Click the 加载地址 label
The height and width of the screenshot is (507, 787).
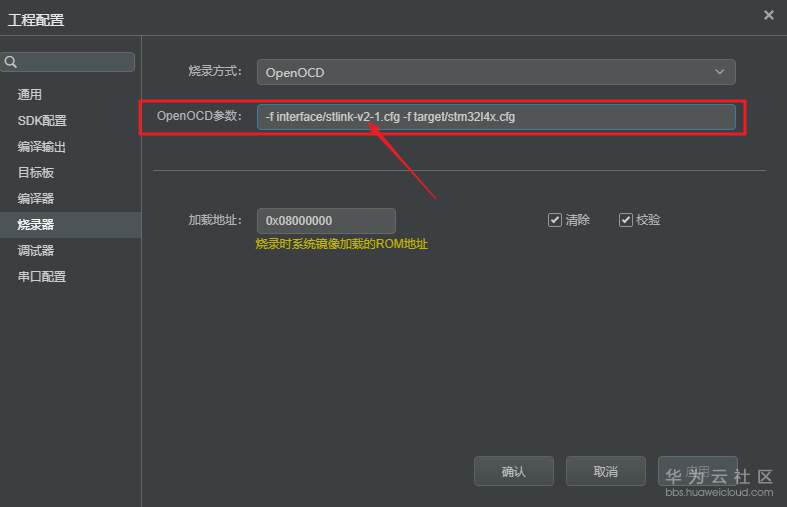[215, 220]
